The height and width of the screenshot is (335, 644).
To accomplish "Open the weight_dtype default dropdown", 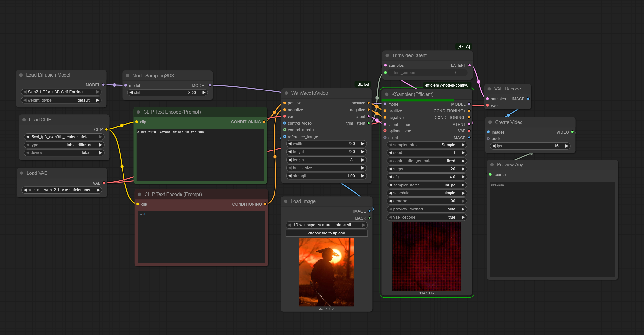I will tap(61, 100).
